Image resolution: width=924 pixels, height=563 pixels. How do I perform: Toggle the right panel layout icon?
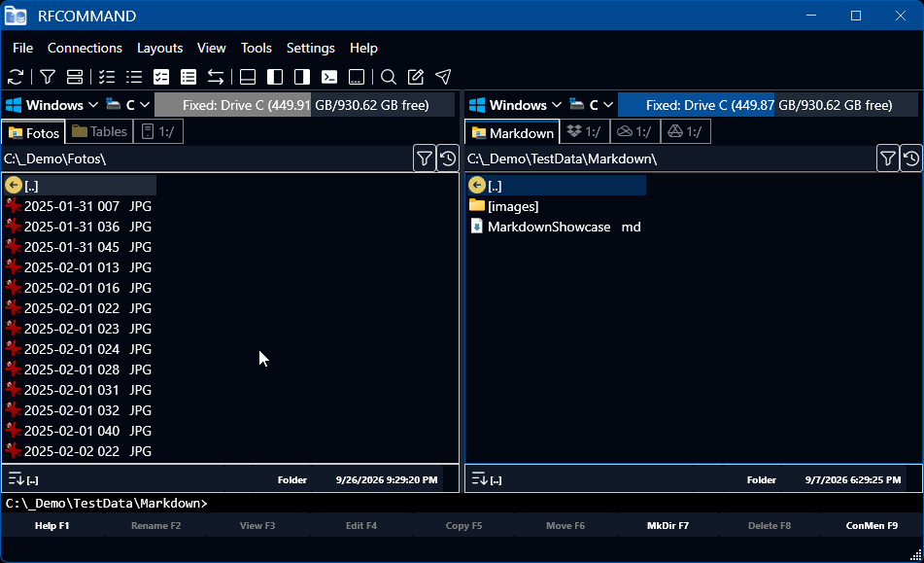point(302,77)
